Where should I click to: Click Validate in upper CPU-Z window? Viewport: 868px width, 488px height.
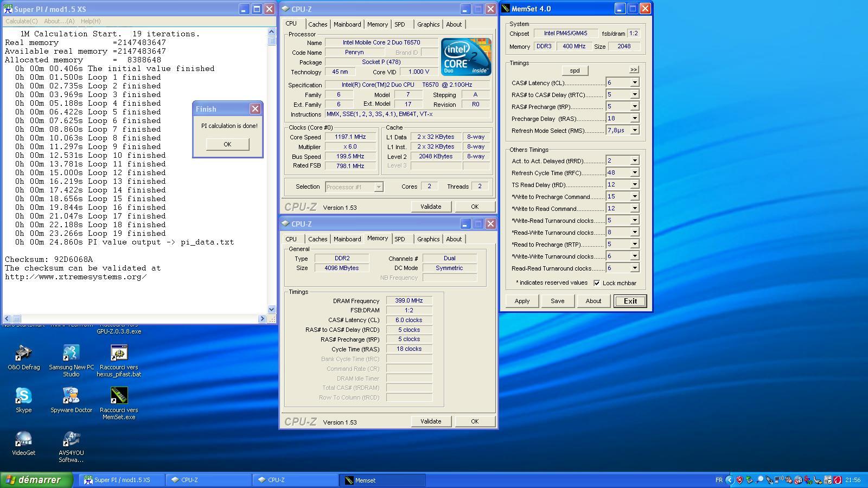(431, 207)
